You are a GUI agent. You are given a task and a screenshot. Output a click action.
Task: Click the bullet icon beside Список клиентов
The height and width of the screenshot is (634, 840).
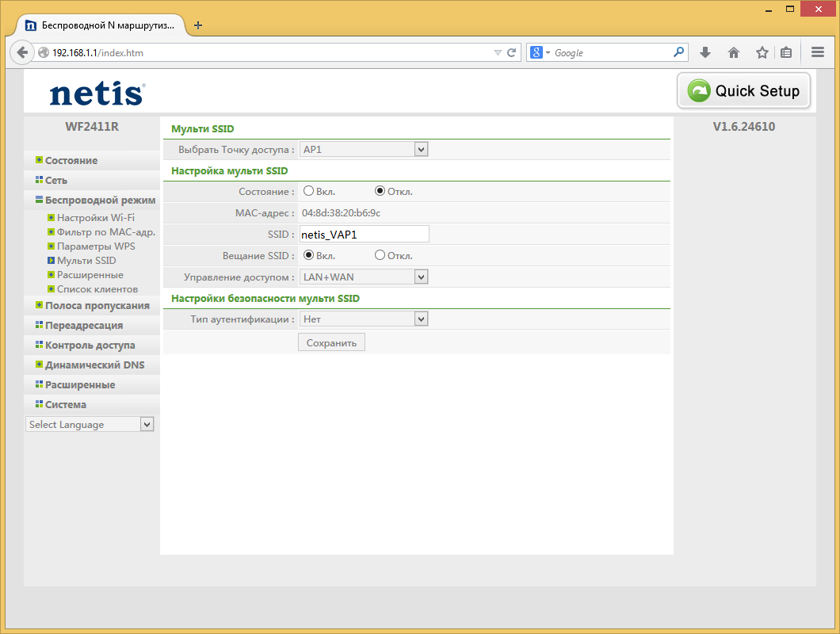51,288
